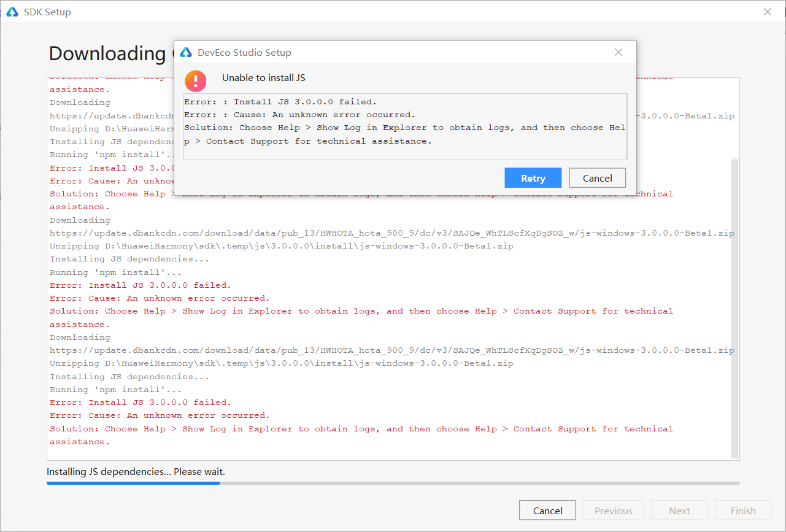786x532 pixels.
Task: Click the Next navigation button
Action: [679, 510]
